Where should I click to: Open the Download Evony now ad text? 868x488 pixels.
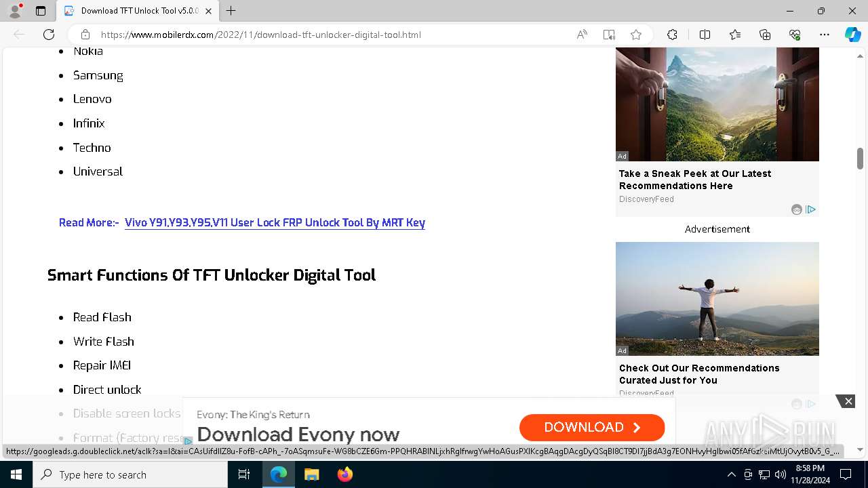coord(298,434)
